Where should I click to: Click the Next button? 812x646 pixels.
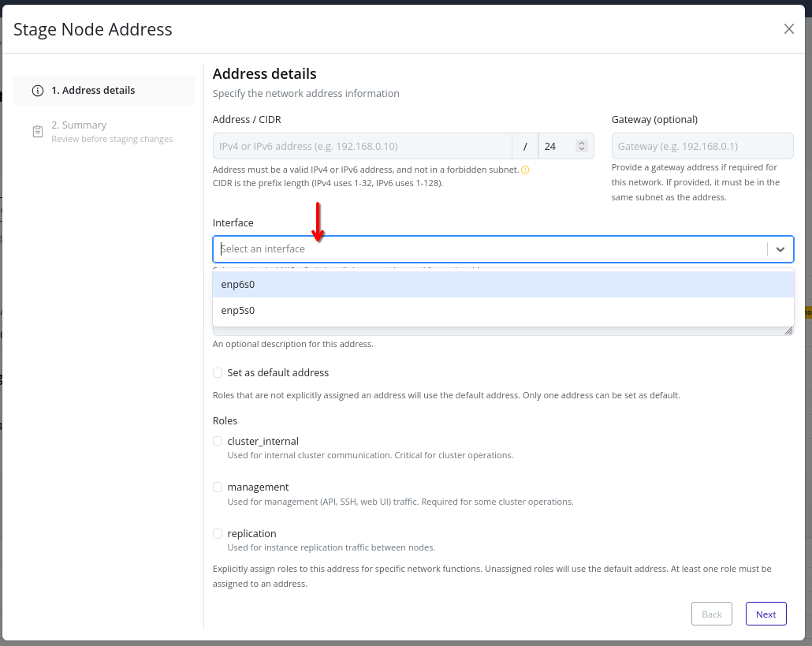point(765,614)
